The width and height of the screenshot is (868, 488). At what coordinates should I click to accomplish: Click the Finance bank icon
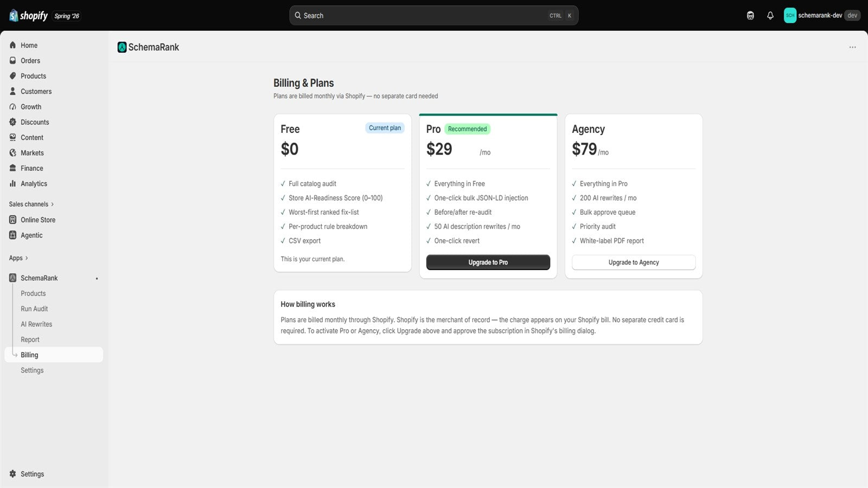click(x=13, y=168)
